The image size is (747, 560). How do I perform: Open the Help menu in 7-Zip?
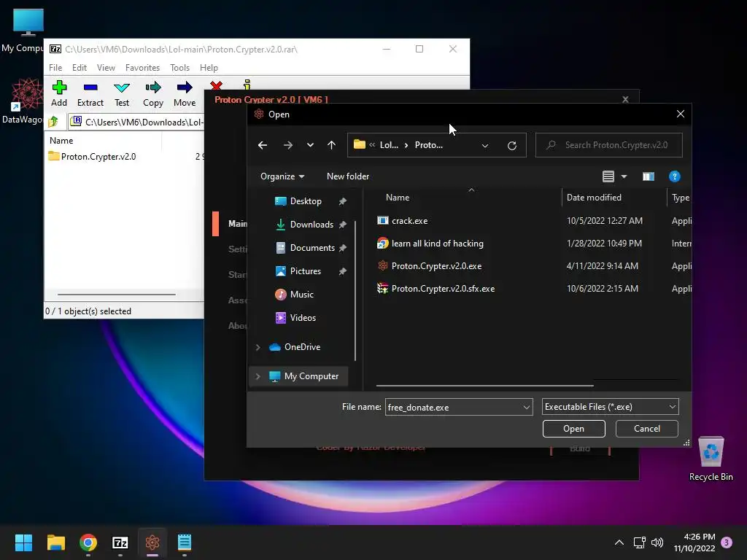click(x=209, y=68)
